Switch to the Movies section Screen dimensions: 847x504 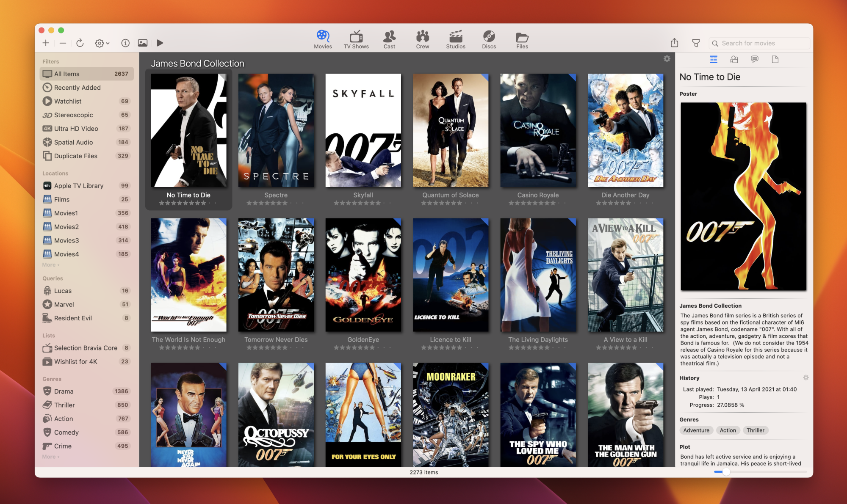point(323,39)
